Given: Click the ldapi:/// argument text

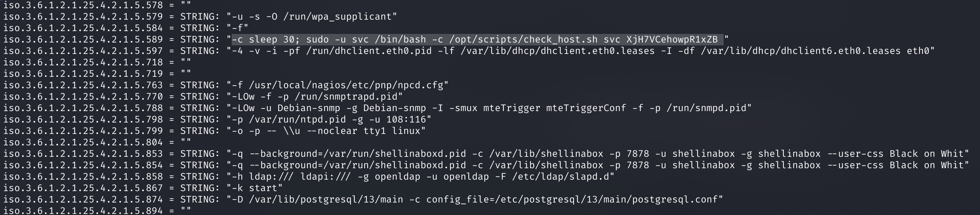Looking at the screenshot, I should 326,176.
